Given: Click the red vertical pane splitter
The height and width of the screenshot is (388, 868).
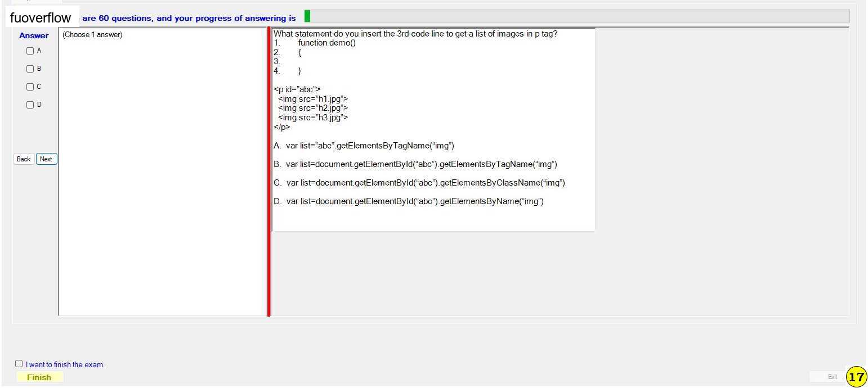Looking at the screenshot, I should 269,172.
